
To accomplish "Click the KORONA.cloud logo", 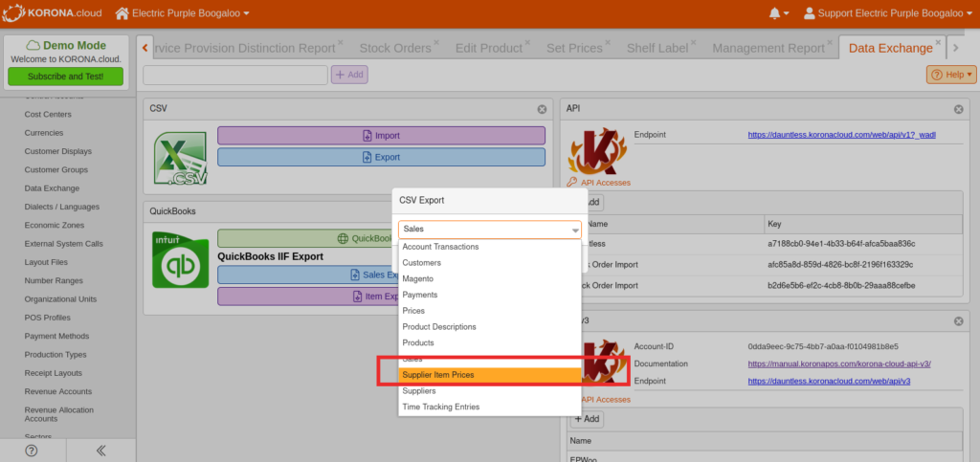I will tap(54, 12).
